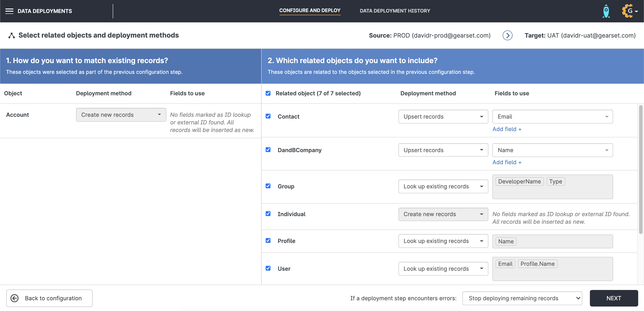Open the hamburger navigation menu

point(9,11)
